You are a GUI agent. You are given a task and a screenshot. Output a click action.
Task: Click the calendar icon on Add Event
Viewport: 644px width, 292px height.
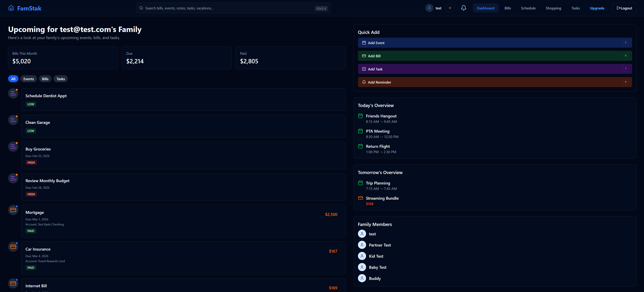[x=364, y=43]
